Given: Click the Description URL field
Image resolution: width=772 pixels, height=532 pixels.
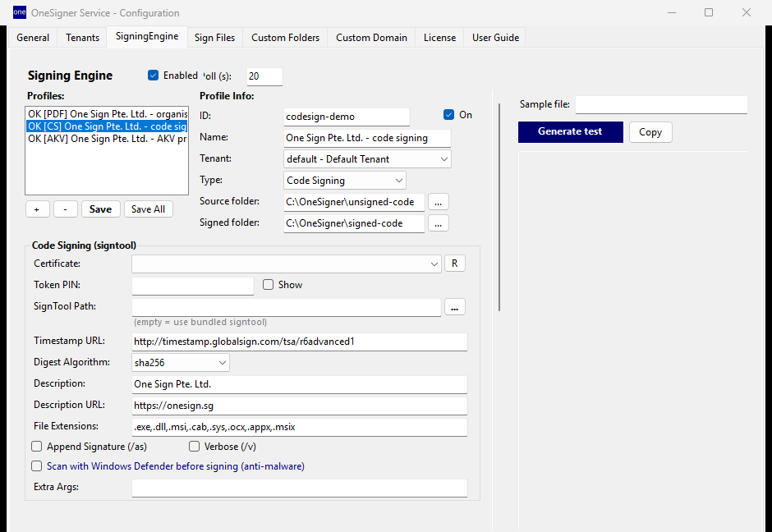Looking at the screenshot, I should 299,406.
